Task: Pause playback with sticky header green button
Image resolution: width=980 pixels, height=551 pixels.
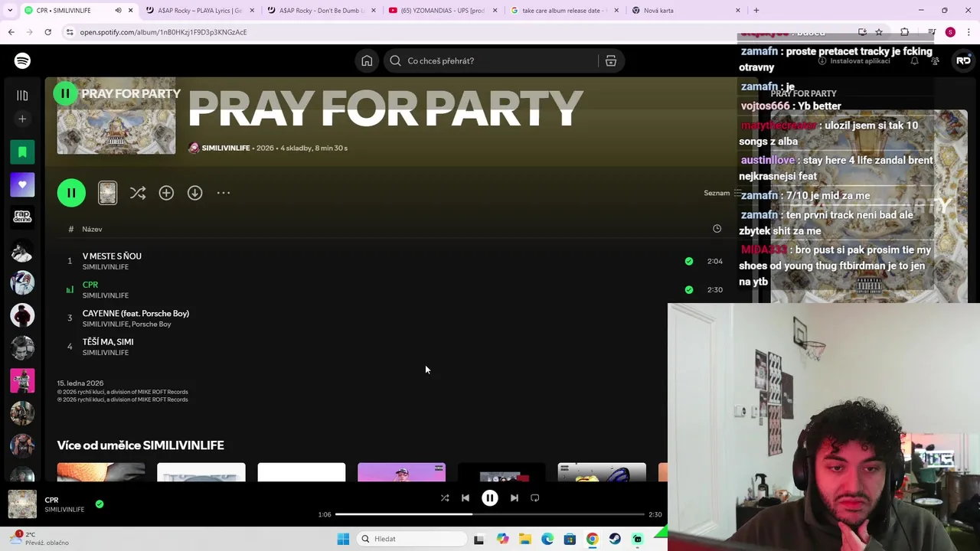Action: [65, 93]
